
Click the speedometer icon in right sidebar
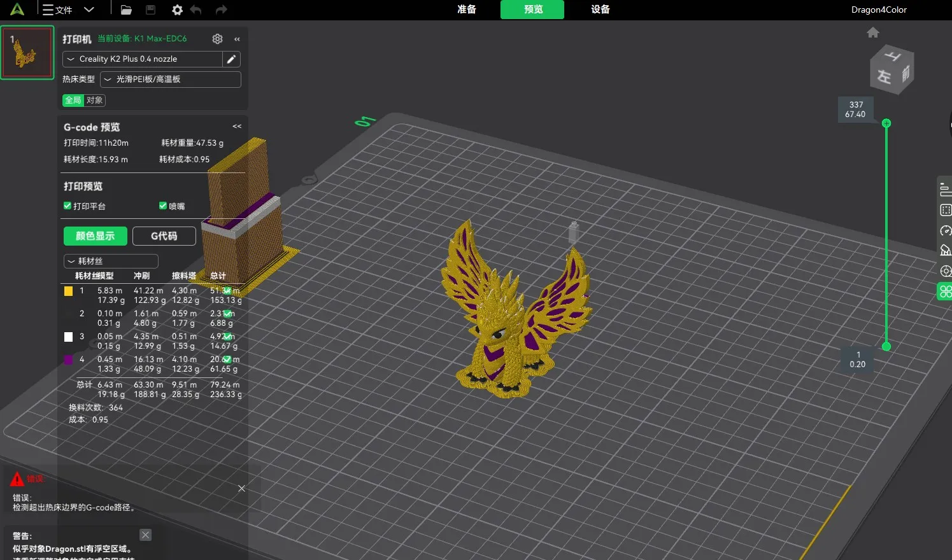(x=946, y=230)
